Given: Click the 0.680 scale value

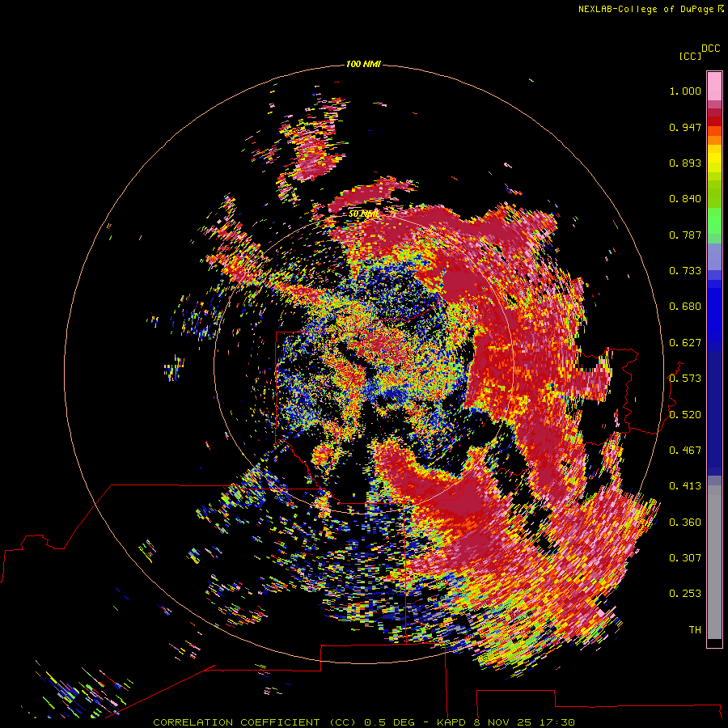Looking at the screenshot, I should point(685,307).
